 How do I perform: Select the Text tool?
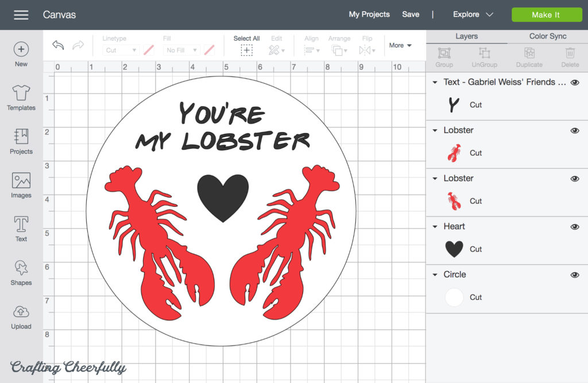pyautogui.click(x=21, y=229)
